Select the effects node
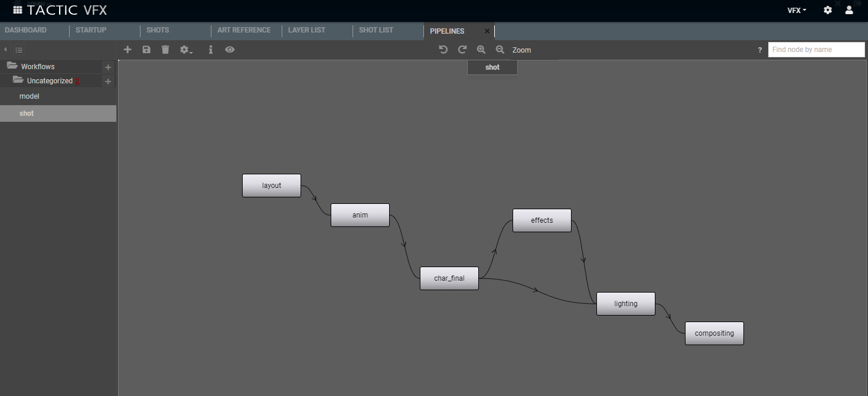 tap(542, 220)
